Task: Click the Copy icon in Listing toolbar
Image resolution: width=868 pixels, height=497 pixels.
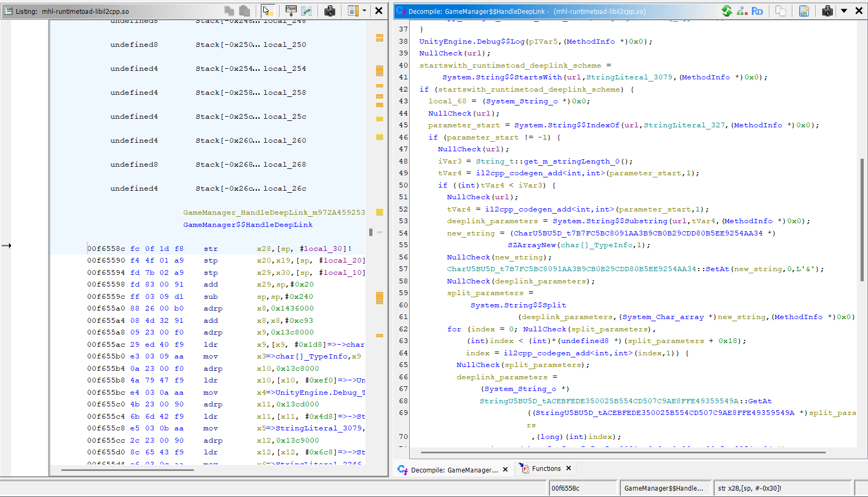Action: [230, 11]
